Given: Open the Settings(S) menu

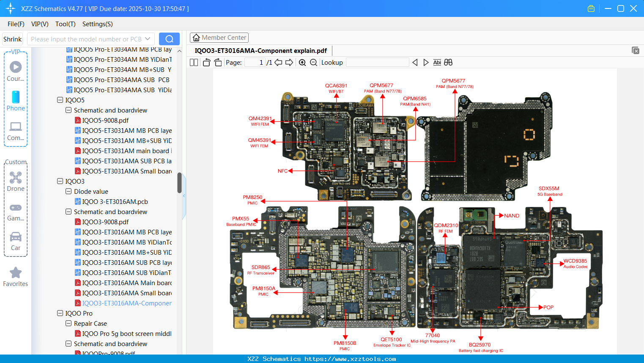Looking at the screenshot, I should click(x=97, y=24).
